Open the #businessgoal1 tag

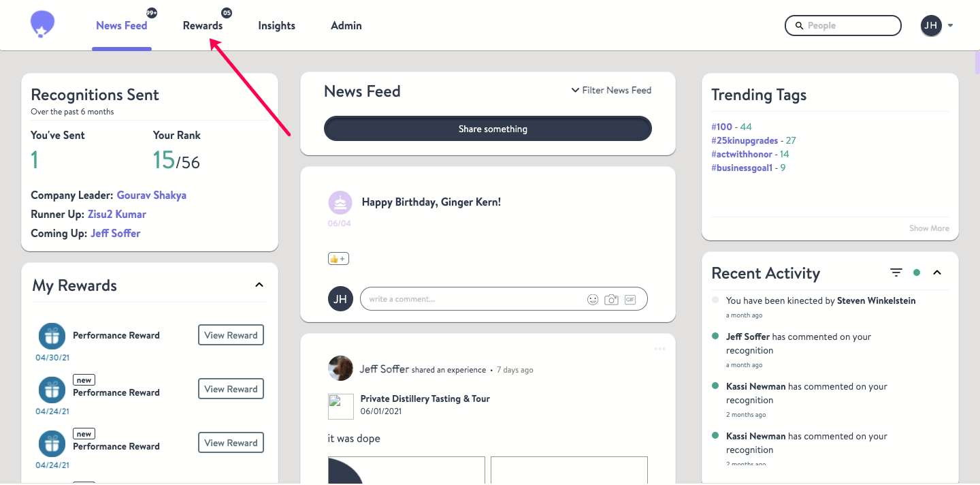tap(742, 168)
